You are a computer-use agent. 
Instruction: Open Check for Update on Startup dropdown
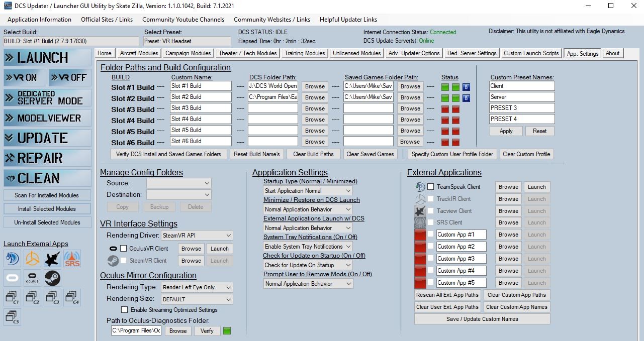(308, 265)
